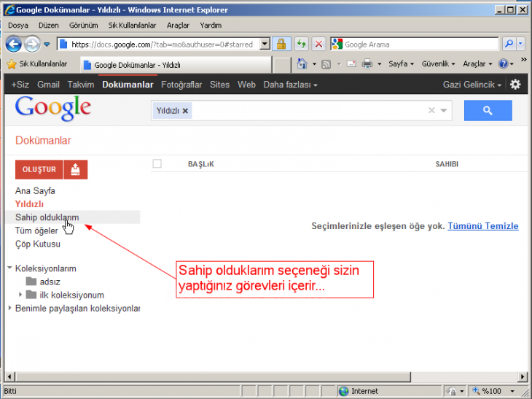Image resolution: width=532 pixels, height=399 pixels.
Task: Click the Tümünü Temizle link
Action: coord(482,226)
